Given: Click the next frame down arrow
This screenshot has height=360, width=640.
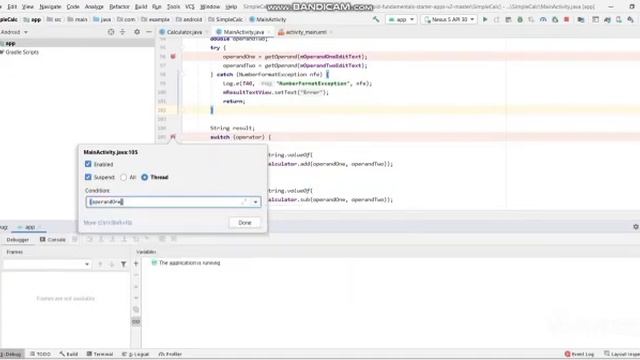Looking at the screenshot, I should [111, 264].
